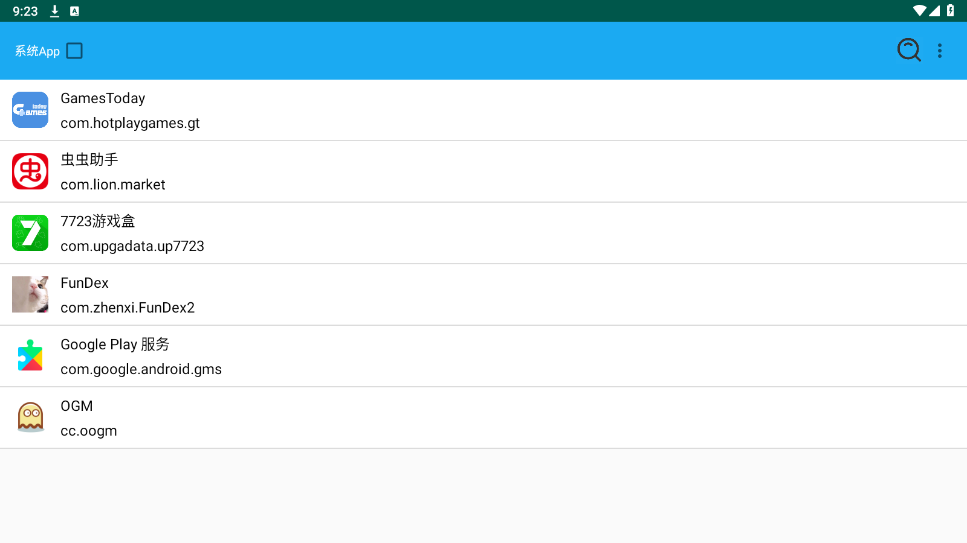Select com.lion.market package name
This screenshot has width=967, height=543.
(113, 184)
